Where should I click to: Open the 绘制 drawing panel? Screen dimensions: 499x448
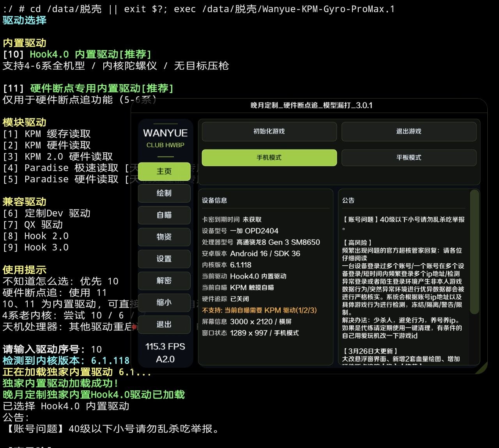(x=164, y=194)
